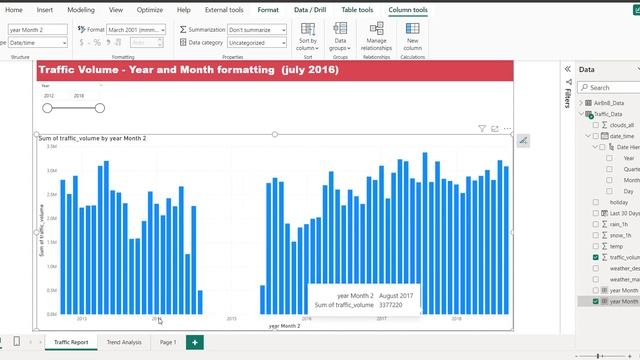The image size is (640, 360).
Task: Switch to the Trend Analysis page tab
Action: pos(124,342)
